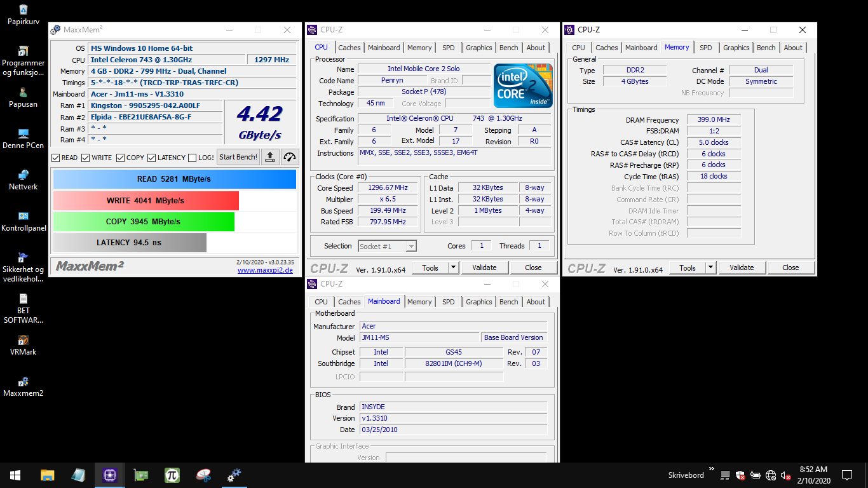Click the gray LATENCY 94.5 ns bar
The width and height of the screenshot is (868, 488).
130,243
